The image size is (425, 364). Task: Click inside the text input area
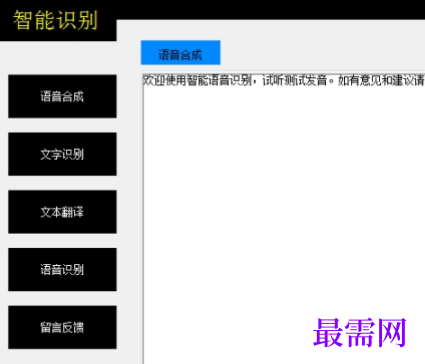tap(284, 218)
